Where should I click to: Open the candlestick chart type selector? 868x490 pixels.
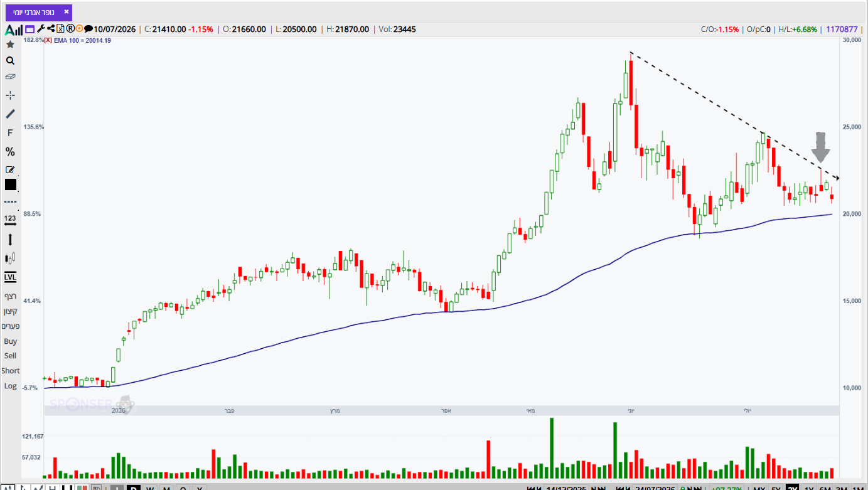[10, 258]
